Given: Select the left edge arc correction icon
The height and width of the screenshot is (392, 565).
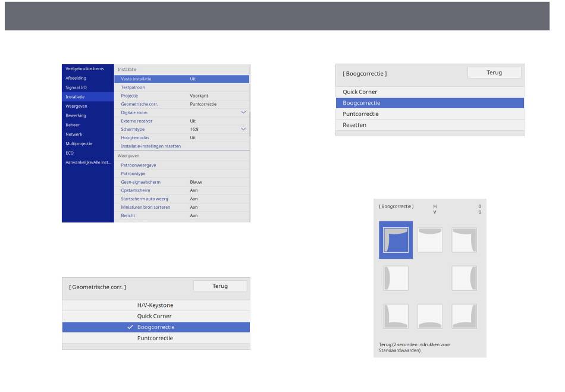Looking at the screenshot, I should [x=395, y=278].
